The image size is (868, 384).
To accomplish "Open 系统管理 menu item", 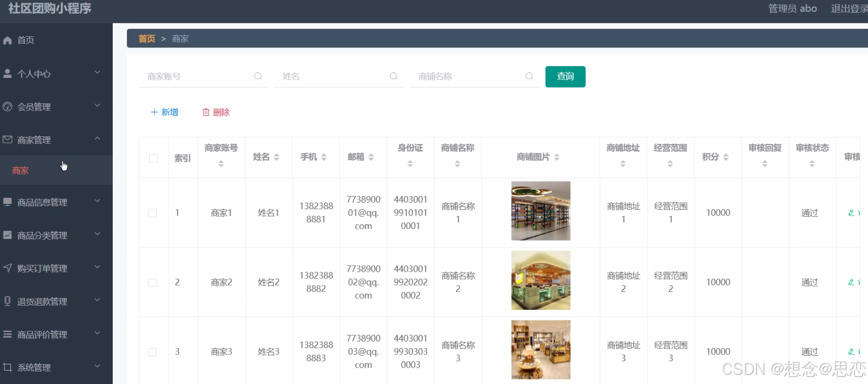I will [56, 367].
